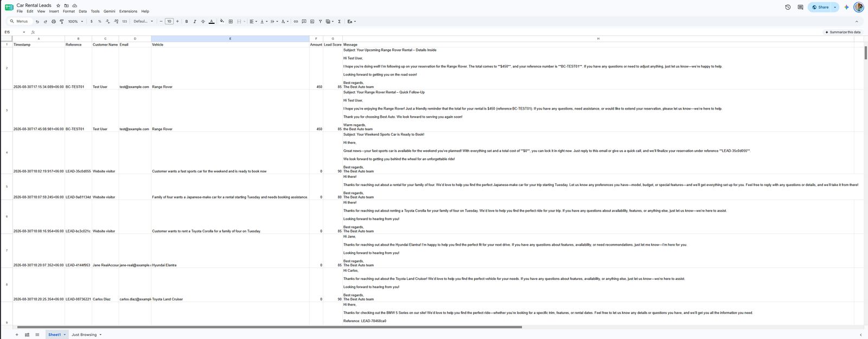The image size is (868, 339).
Task: Open the Data menu
Action: (x=82, y=11)
